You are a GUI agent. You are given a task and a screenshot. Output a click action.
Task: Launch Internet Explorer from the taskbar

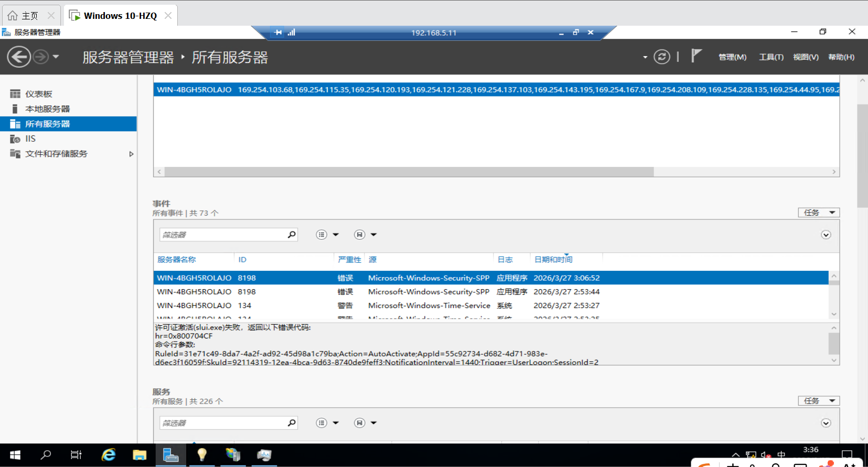(x=109, y=455)
